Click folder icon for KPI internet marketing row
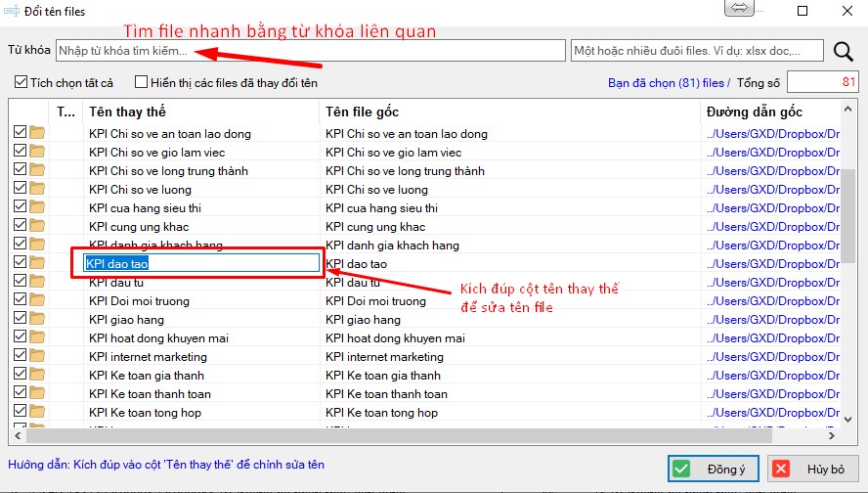The image size is (868, 493). click(x=37, y=356)
